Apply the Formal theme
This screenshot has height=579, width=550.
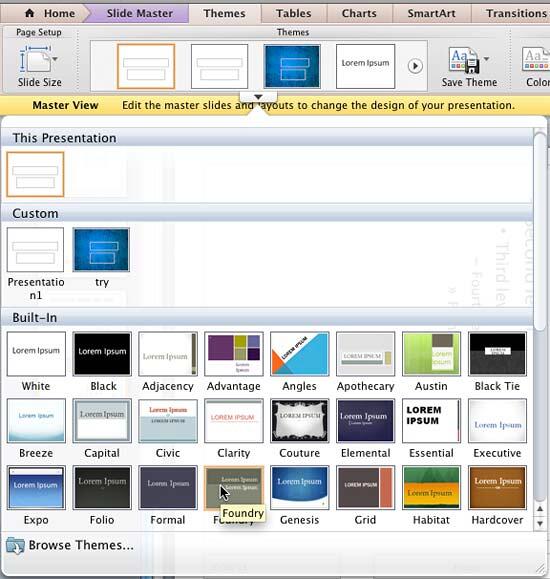pos(168,487)
